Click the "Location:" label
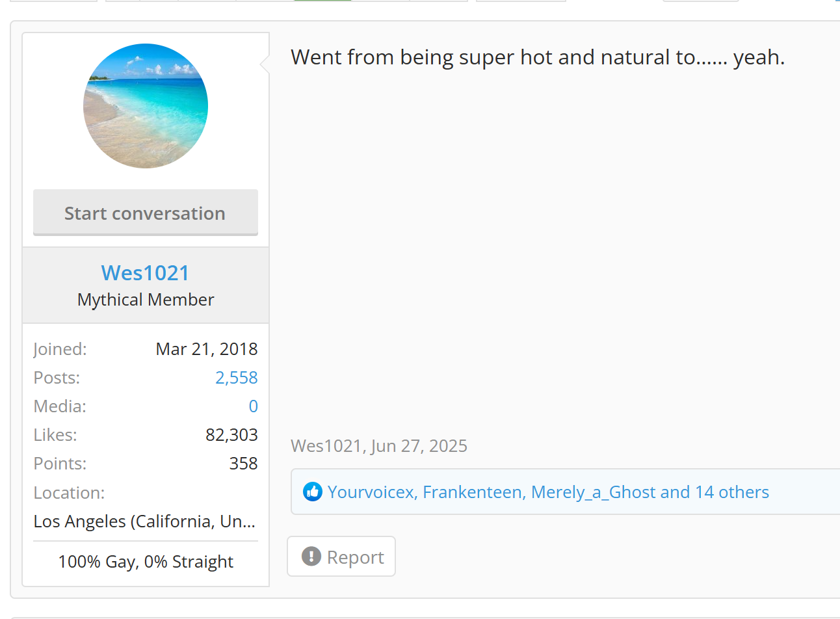840x619 pixels. pyautogui.click(x=69, y=493)
